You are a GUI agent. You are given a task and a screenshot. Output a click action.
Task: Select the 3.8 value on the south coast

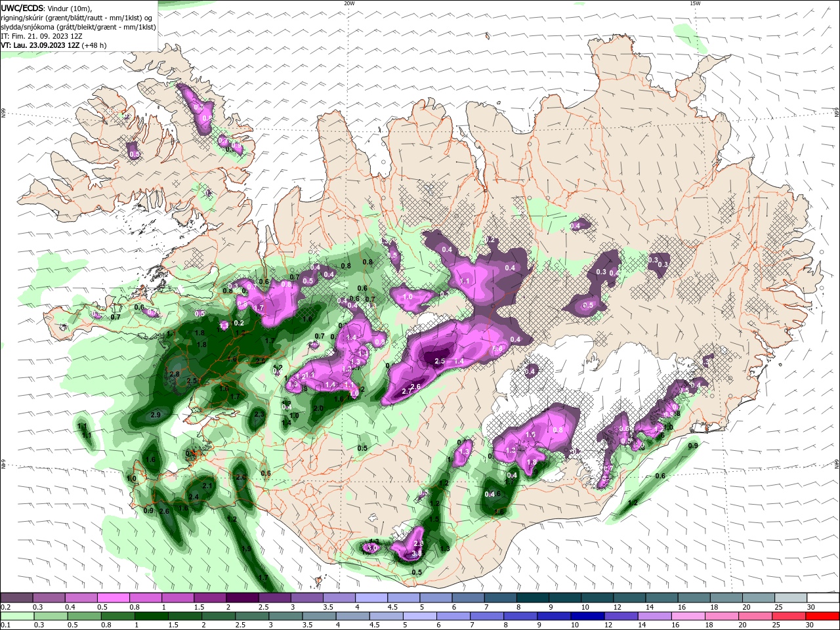click(x=416, y=555)
